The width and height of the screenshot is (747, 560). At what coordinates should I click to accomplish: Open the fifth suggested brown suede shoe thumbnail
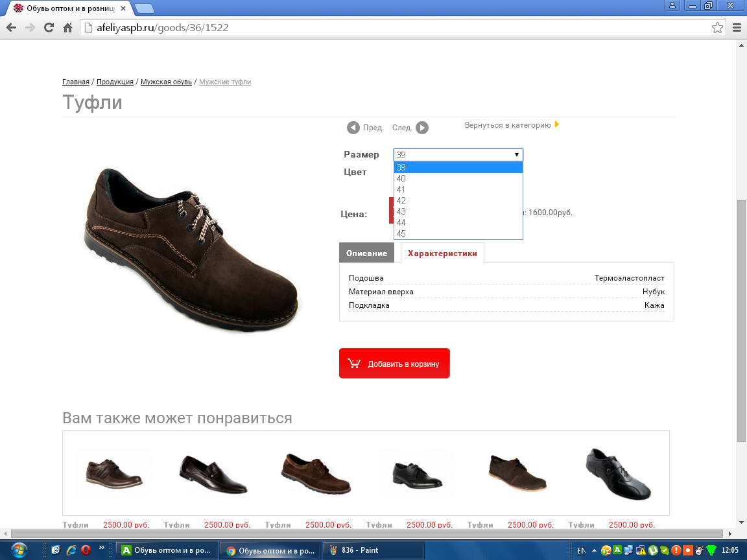coord(518,473)
